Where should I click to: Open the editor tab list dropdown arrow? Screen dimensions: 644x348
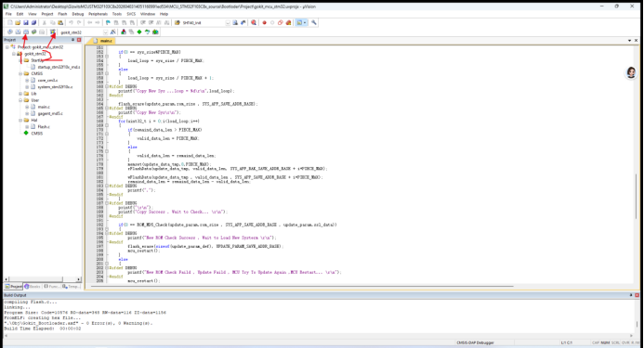630,41
